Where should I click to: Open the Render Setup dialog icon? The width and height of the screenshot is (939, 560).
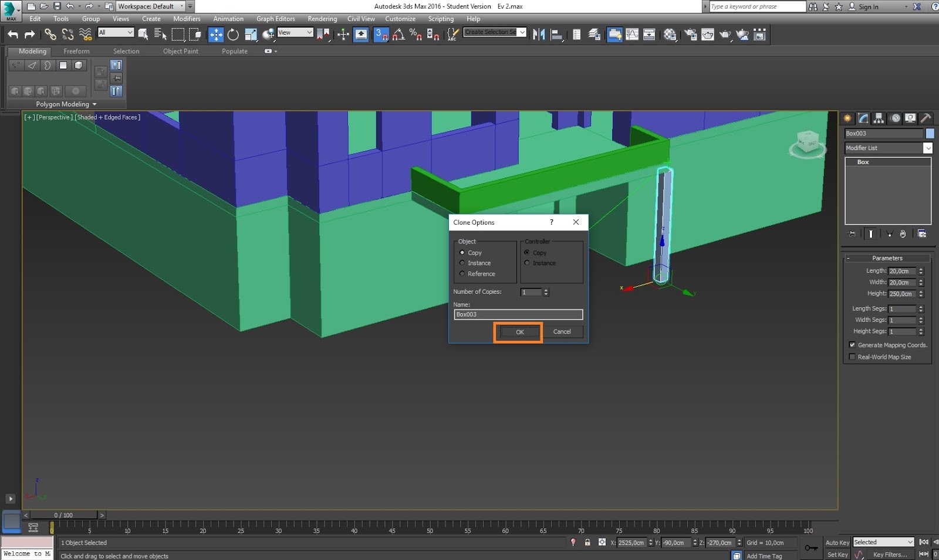[x=689, y=35]
